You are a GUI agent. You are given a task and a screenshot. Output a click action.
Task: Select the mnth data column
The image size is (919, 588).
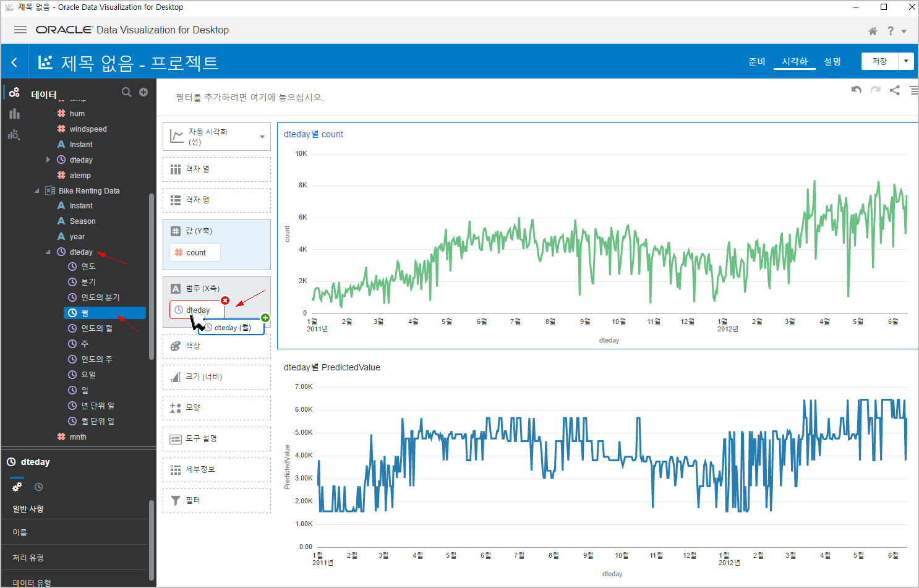click(78, 437)
